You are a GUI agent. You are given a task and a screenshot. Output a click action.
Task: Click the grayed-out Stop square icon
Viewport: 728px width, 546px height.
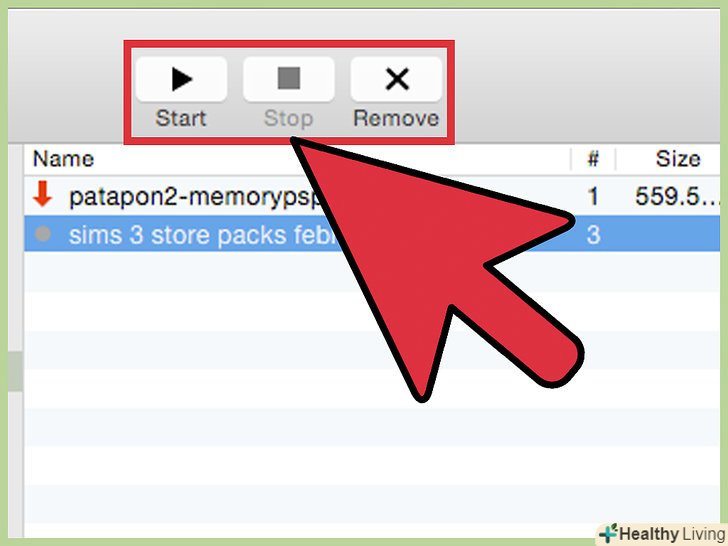[289, 78]
